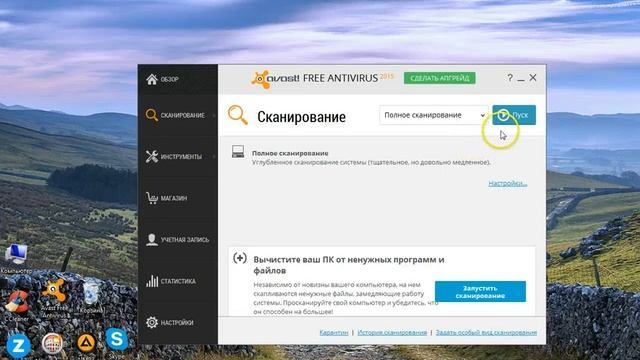Select the Компьютер desktop icon

[x=16, y=258]
